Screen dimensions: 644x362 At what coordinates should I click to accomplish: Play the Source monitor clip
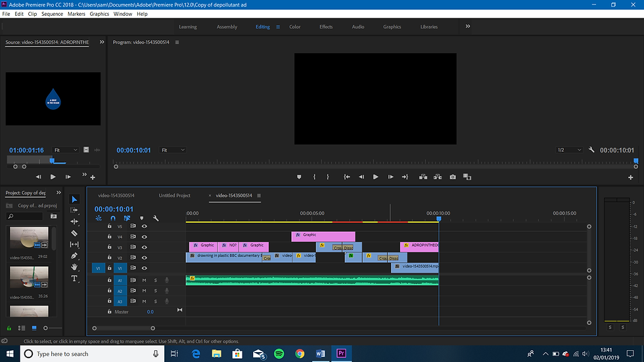point(53,177)
